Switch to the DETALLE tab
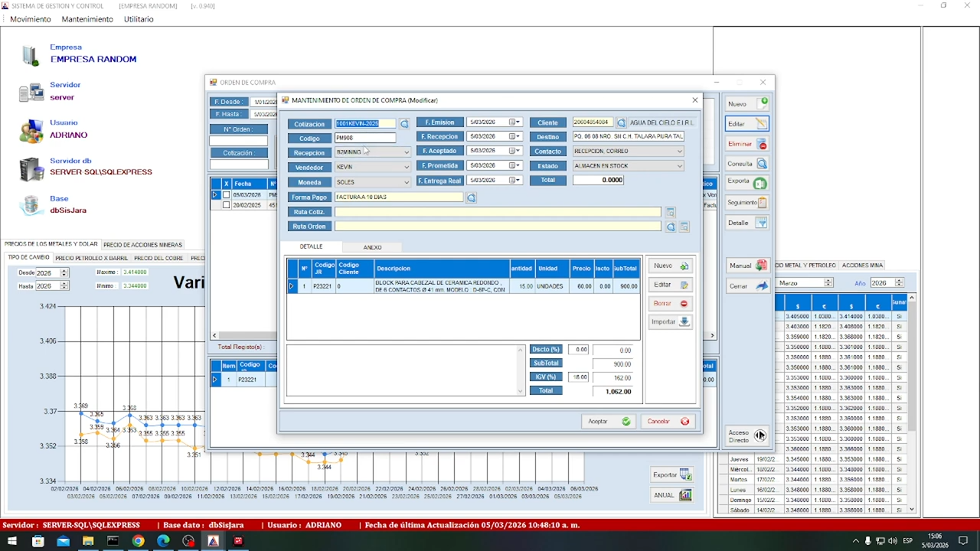Viewport: 980px width, 551px height. click(311, 246)
